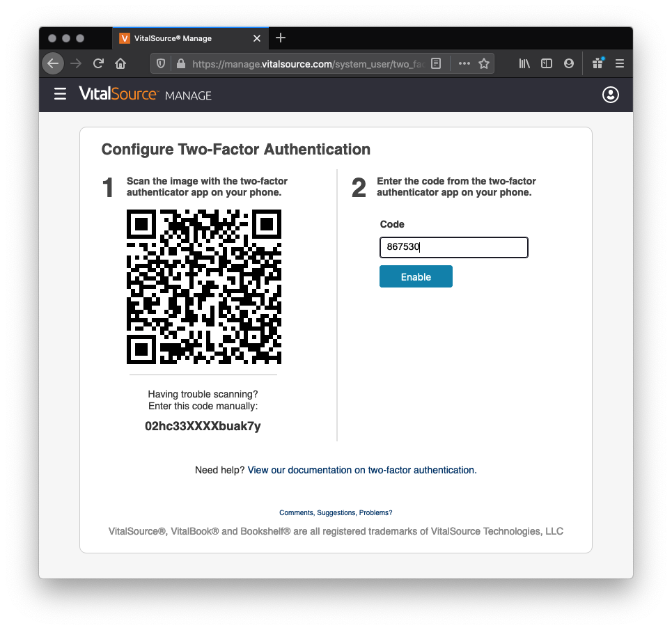Open the user account profile icon
This screenshot has height=630, width=672.
pyautogui.click(x=610, y=95)
